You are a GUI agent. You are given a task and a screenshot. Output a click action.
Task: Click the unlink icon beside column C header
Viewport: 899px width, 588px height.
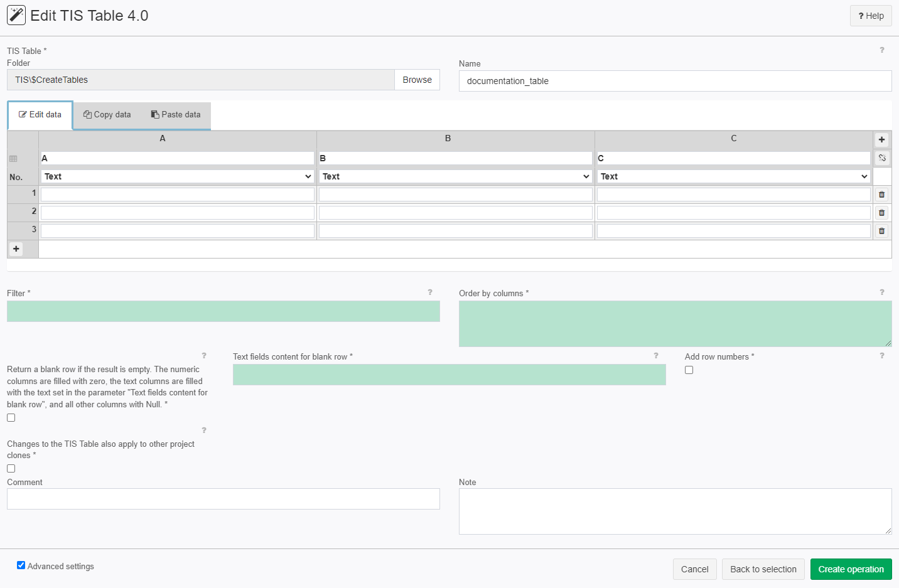pos(882,158)
